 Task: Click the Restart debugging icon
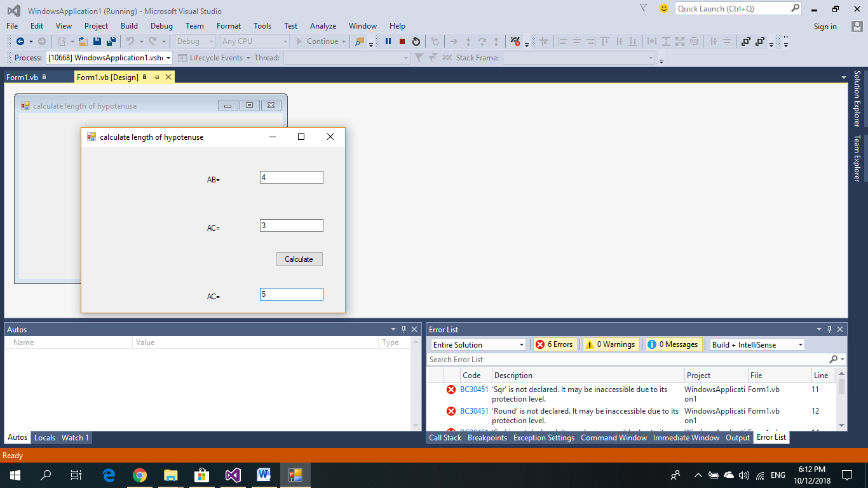tap(416, 41)
